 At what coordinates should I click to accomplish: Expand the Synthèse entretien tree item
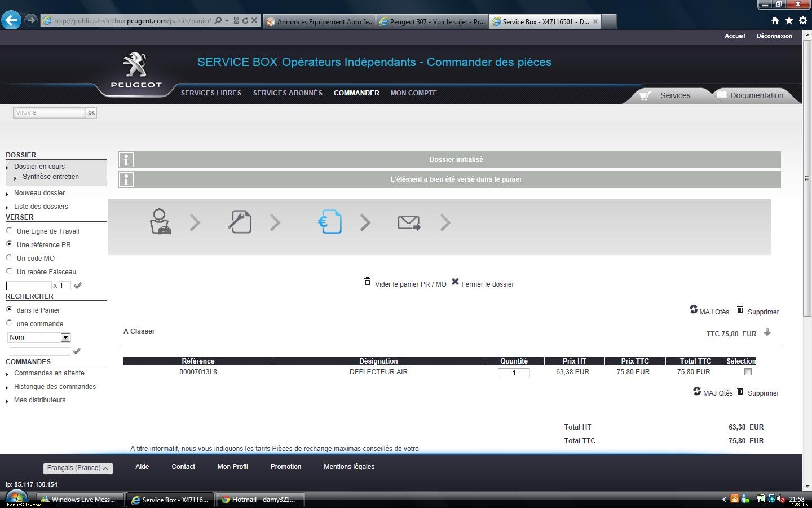[15, 178]
